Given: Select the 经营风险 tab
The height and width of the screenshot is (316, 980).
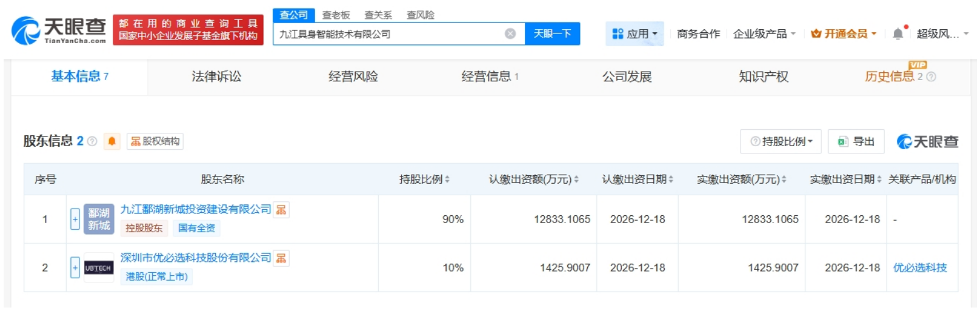Looking at the screenshot, I should (353, 76).
